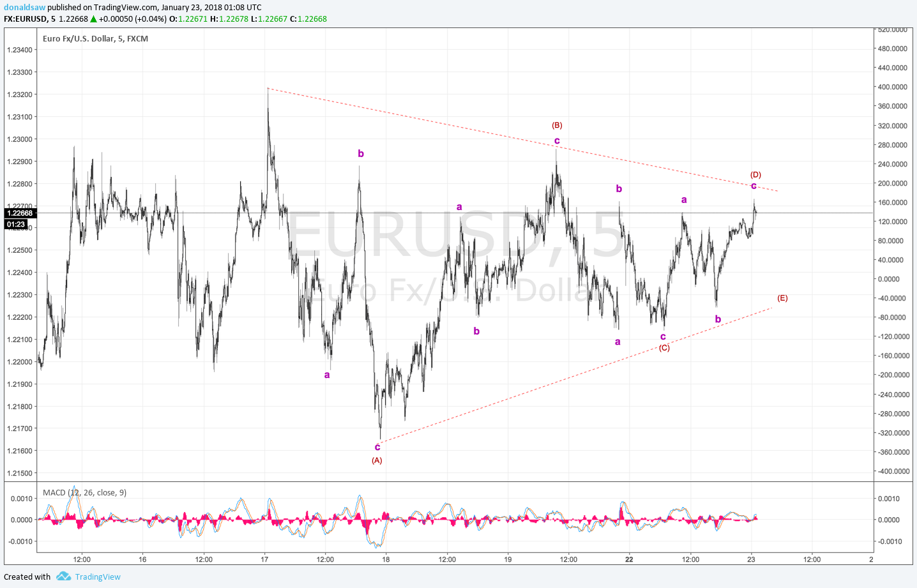Click the 1.22000 price axis label
917x588 pixels.
[x=20, y=362]
